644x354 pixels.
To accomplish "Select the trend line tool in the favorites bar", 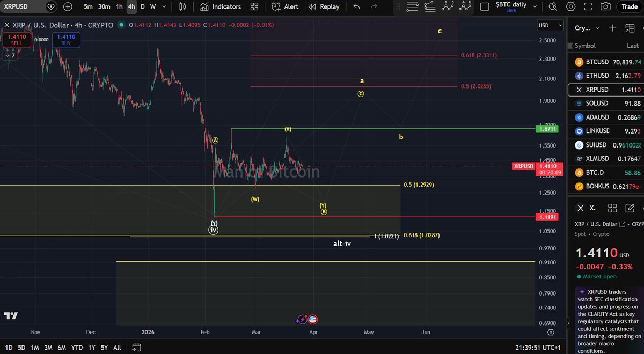I will click(x=429, y=7).
